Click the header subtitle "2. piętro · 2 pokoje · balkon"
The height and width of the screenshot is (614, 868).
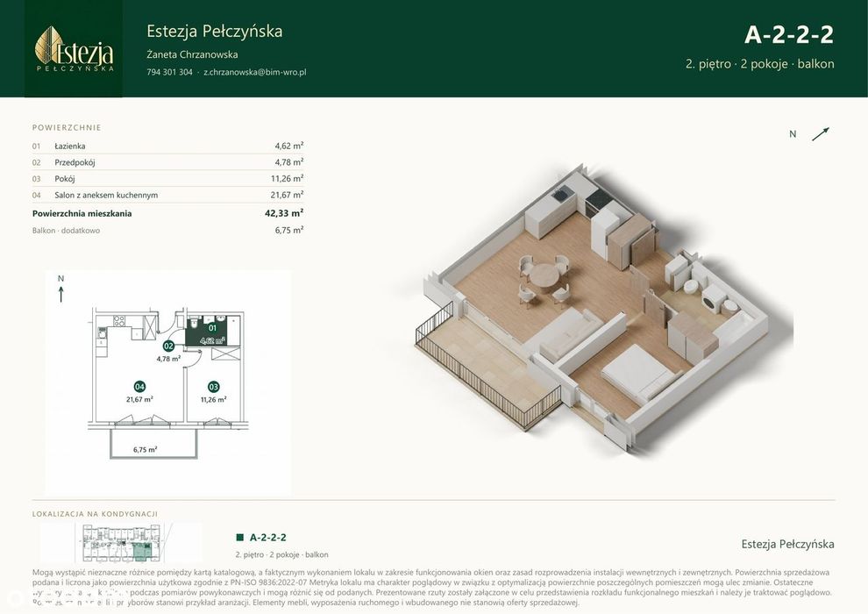click(759, 64)
